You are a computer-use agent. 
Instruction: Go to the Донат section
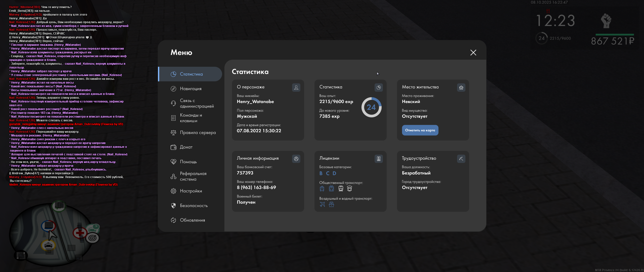tap(186, 147)
